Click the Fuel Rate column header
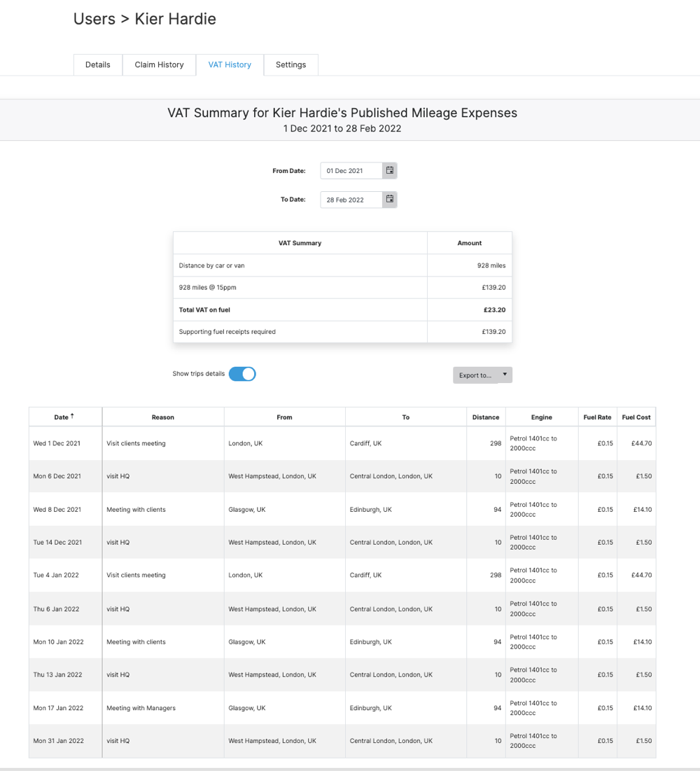This screenshot has height=771, width=700. tap(597, 417)
